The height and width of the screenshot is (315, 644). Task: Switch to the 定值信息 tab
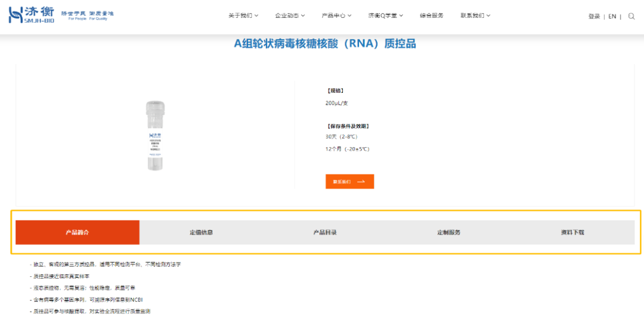coord(201,232)
